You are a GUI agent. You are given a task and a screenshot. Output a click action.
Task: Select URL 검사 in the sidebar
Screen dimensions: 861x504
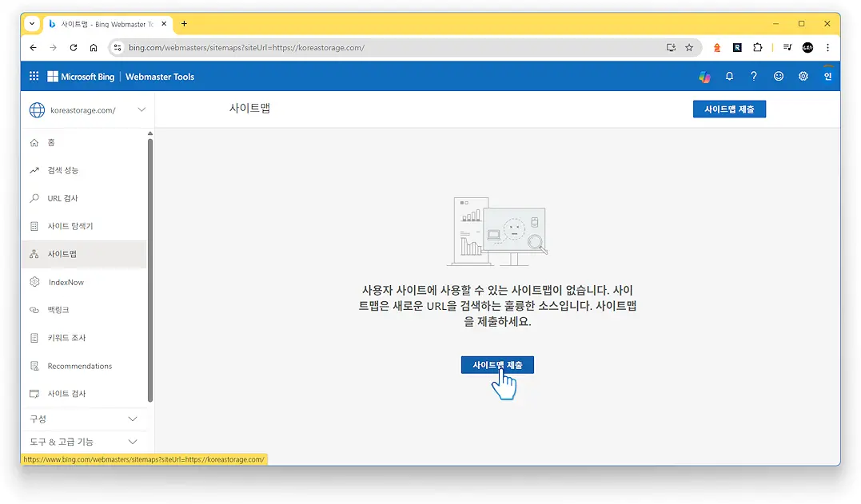tap(62, 198)
